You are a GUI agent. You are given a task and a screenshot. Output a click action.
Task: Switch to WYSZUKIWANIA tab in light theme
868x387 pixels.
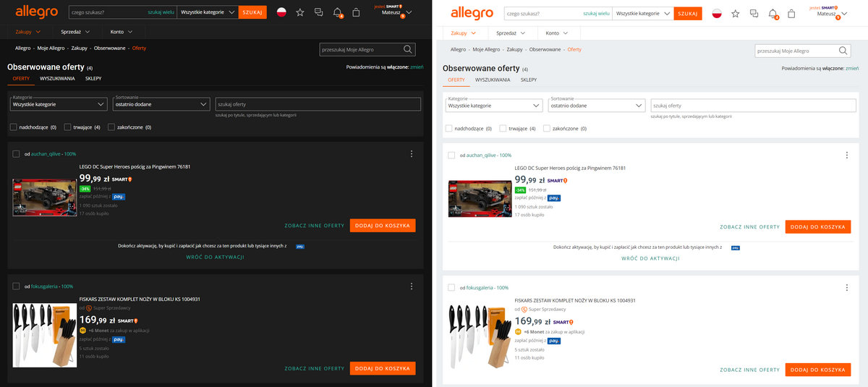493,80
